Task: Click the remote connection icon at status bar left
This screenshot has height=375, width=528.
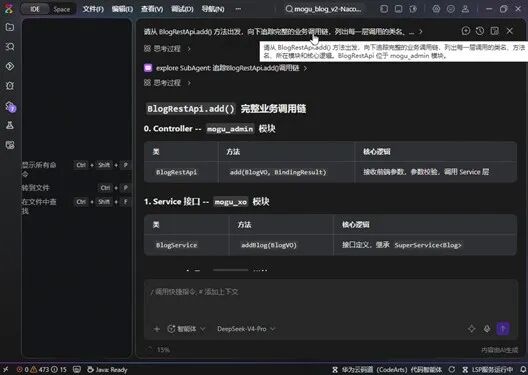Action: click(5, 370)
